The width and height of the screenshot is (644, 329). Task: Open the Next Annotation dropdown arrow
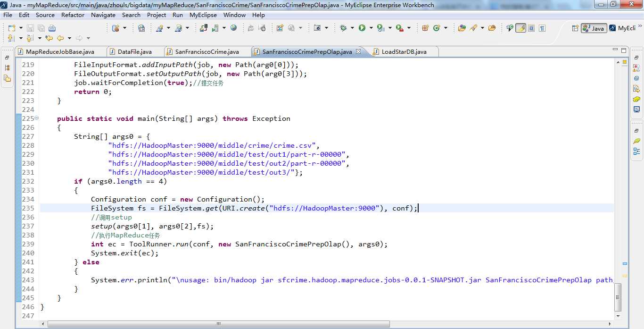tap(20, 38)
